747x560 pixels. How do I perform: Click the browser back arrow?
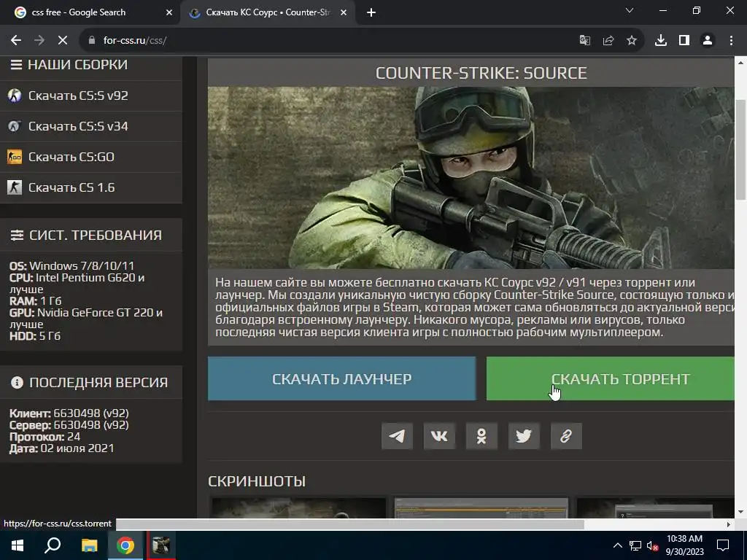[16, 41]
